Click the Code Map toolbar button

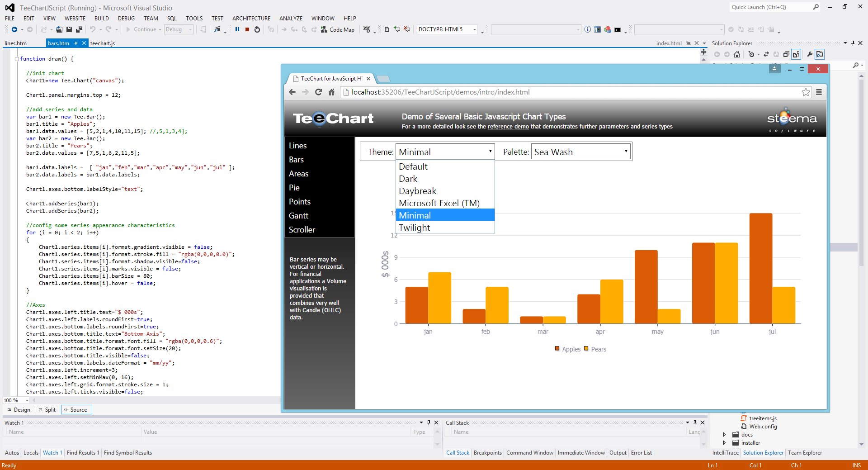tap(338, 29)
